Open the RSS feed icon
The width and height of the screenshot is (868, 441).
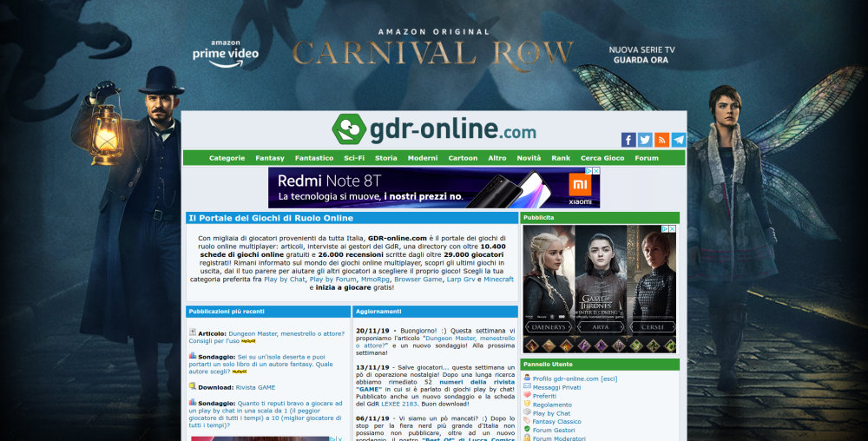coord(661,140)
